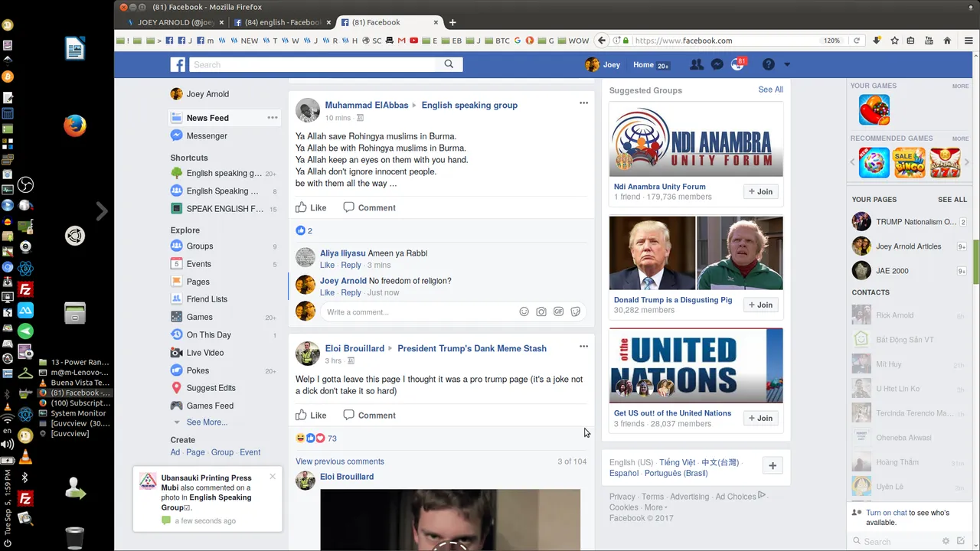Join Get US out of United Nations group
This screenshot has width=980, height=551.
[x=760, y=418]
